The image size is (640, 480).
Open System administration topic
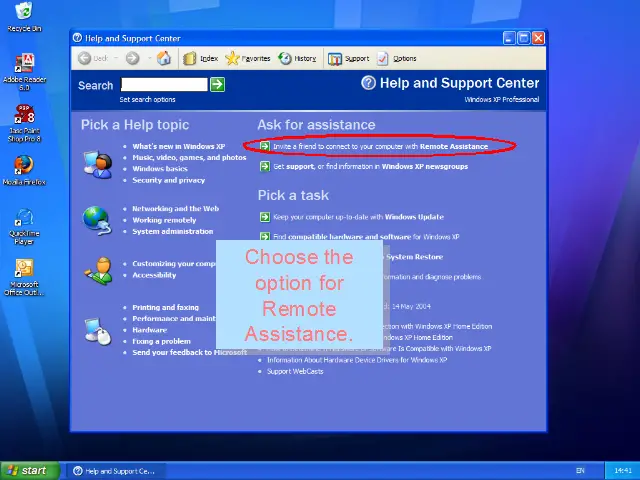(173, 231)
